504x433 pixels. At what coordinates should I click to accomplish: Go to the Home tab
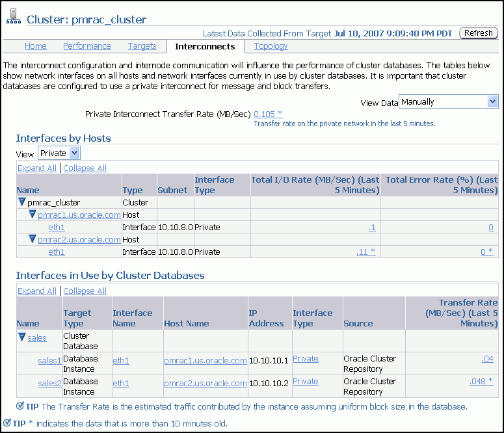click(x=36, y=46)
